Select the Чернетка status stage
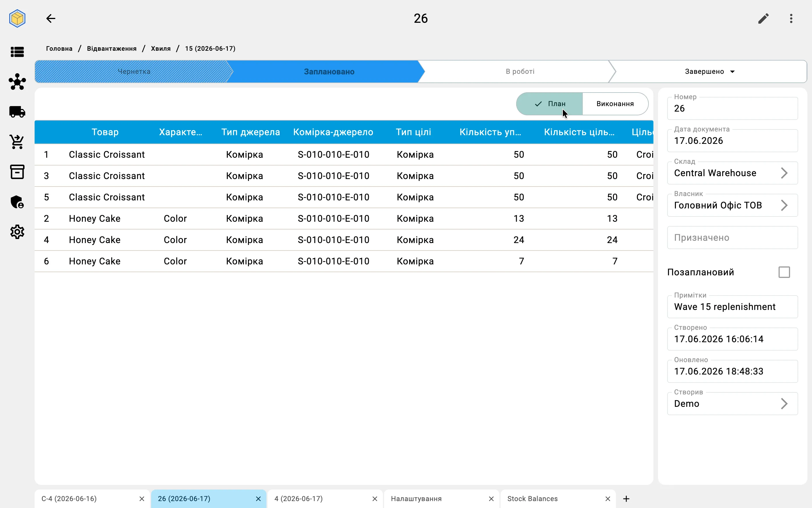The image size is (812, 508). (x=134, y=72)
